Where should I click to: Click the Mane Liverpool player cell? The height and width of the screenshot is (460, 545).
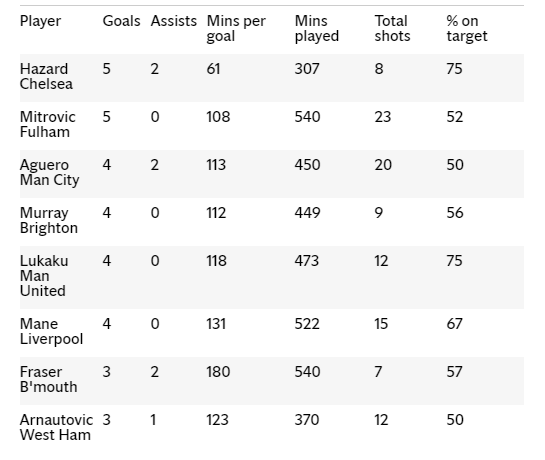tap(51, 332)
